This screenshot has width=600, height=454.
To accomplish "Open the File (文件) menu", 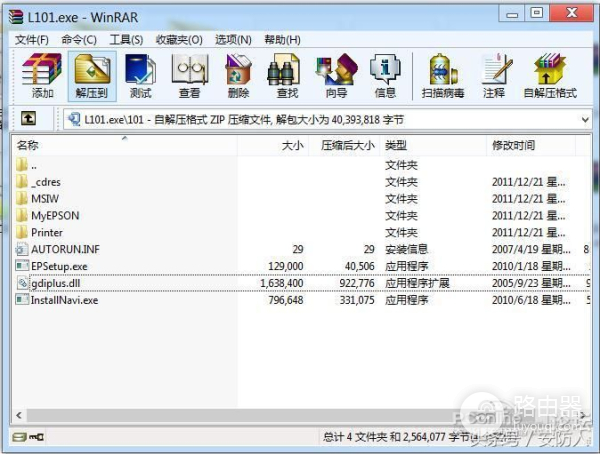I will pos(32,39).
